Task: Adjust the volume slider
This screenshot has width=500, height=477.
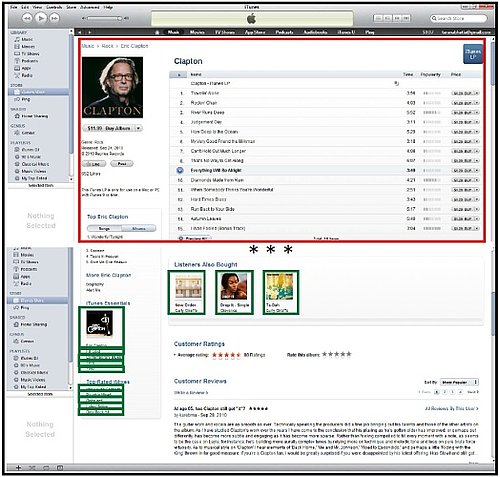Action: [x=103, y=18]
